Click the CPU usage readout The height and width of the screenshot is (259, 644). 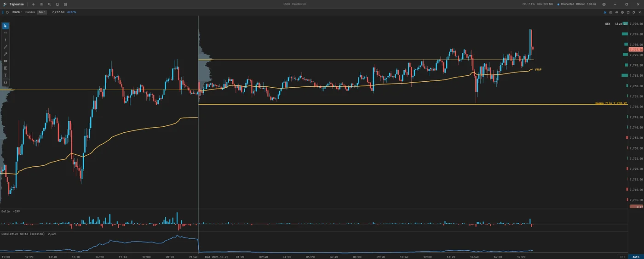pyautogui.click(x=529, y=4)
